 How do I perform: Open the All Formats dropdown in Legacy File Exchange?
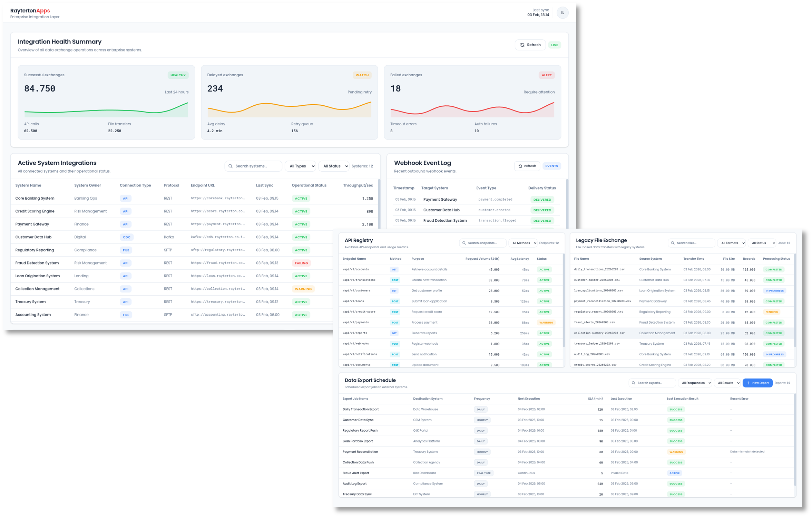coord(732,243)
